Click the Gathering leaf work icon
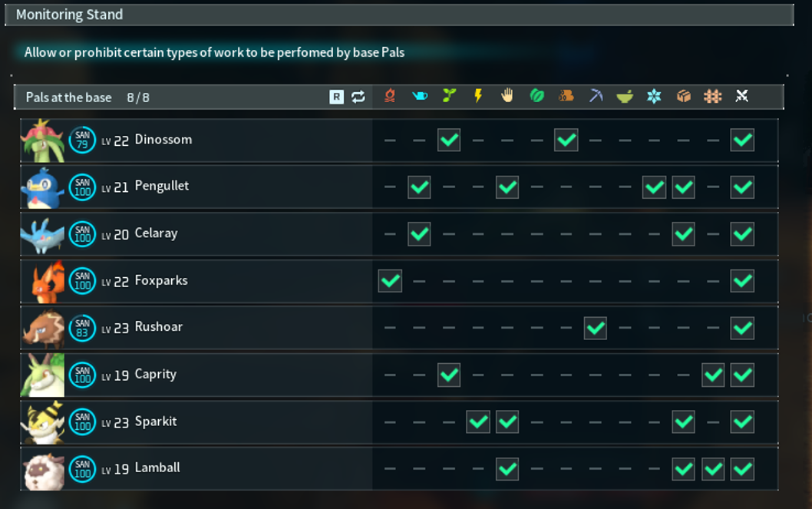 pos(536,98)
